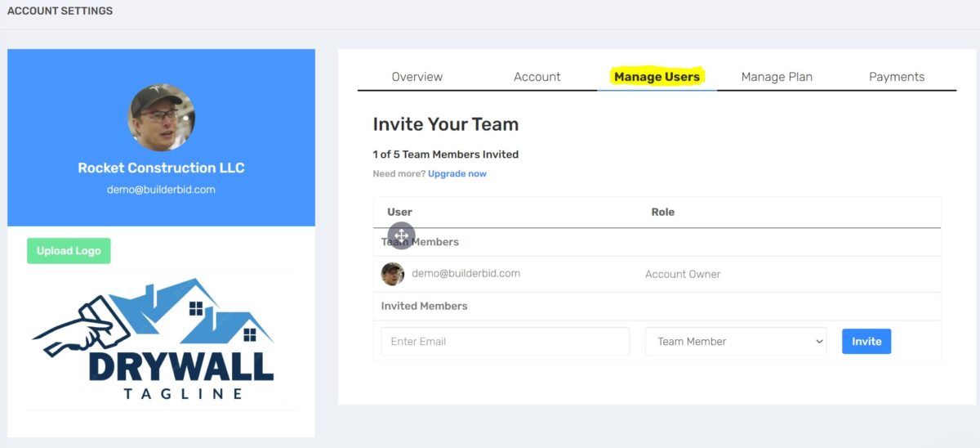The height and width of the screenshot is (448, 980).
Task: Click the large profile avatar photo
Action: click(162, 117)
